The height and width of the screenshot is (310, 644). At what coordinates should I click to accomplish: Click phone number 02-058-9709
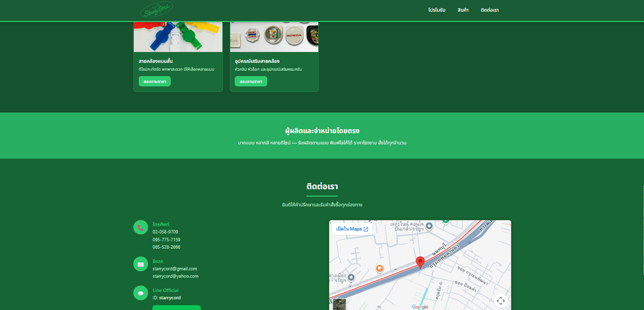click(x=165, y=232)
